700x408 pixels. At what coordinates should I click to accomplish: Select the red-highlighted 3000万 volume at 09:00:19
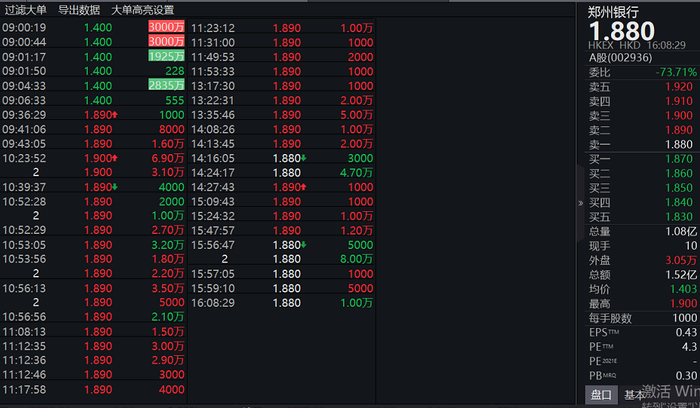tap(166, 28)
